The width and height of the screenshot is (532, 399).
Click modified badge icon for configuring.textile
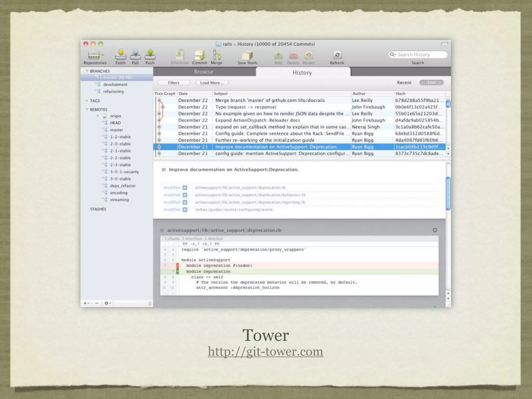coord(185,209)
